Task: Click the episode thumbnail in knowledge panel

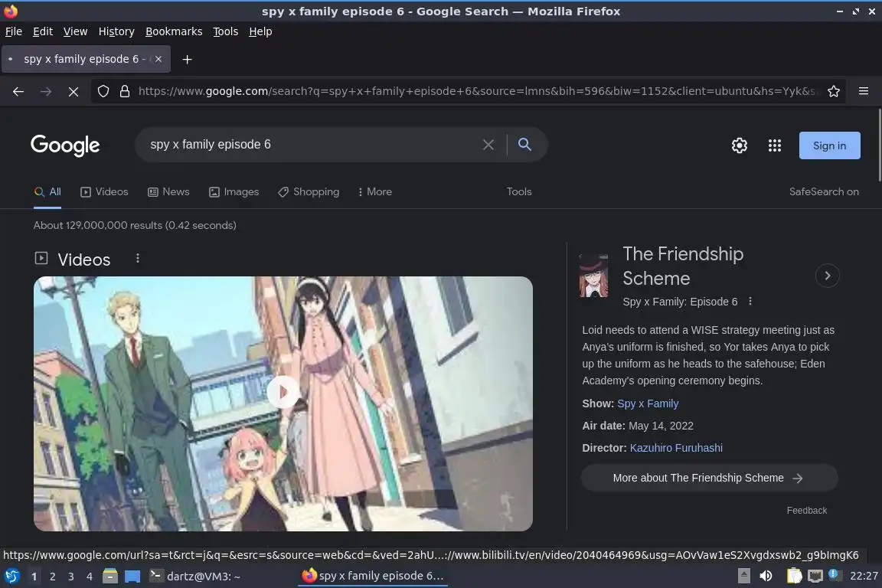Action: pyautogui.click(x=593, y=276)
